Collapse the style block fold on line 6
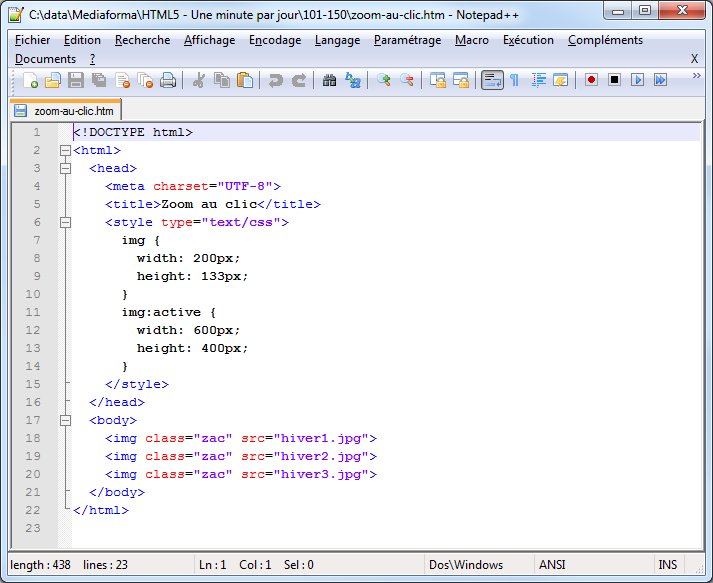 [x=65, y=222]
